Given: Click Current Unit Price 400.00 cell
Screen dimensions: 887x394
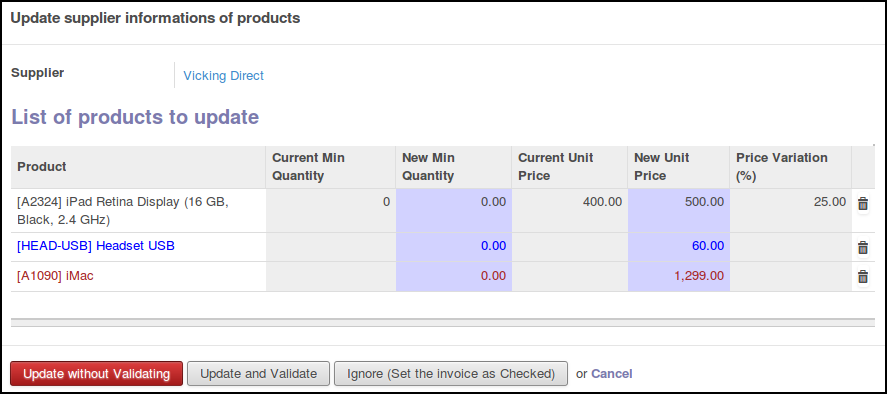Looking at the screenshot, I should point(570,211).
